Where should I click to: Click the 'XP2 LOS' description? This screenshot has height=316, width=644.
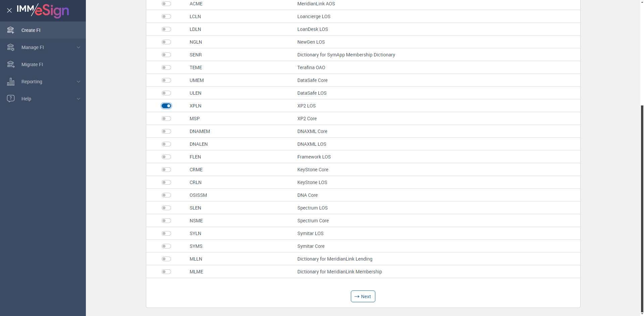tap(307, 106)
